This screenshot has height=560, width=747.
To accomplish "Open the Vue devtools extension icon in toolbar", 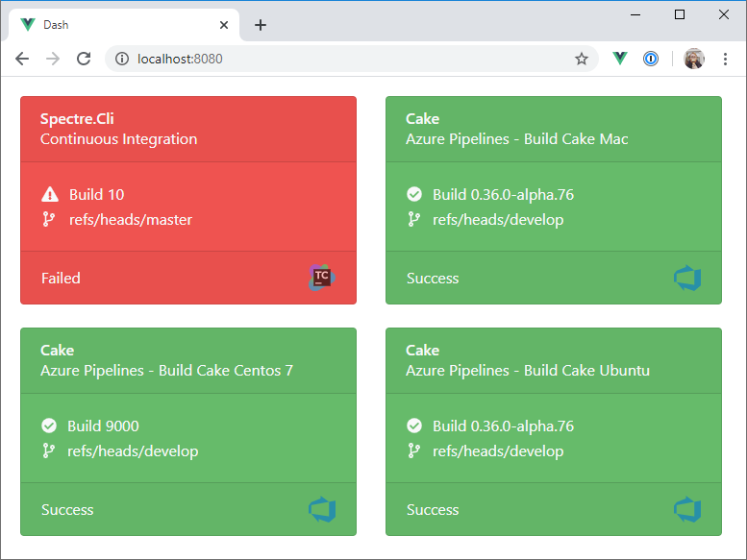I will [x=620, y=59].
